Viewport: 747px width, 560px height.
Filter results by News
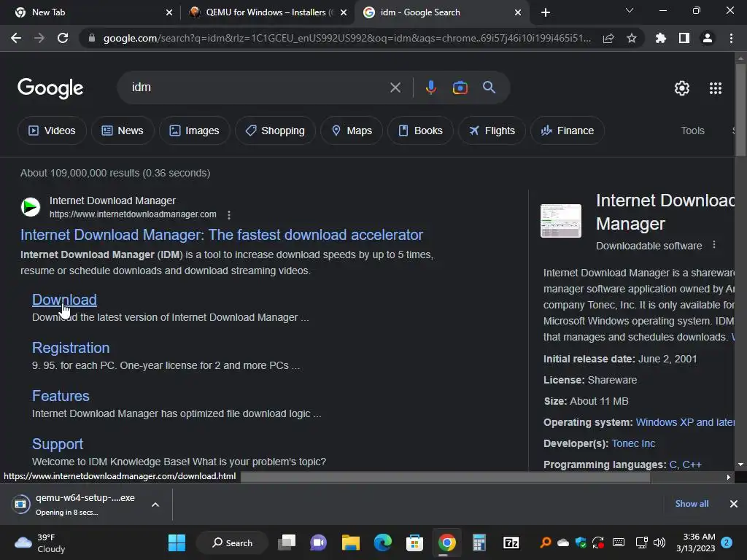pyautogui.click(x=123, y=131)
